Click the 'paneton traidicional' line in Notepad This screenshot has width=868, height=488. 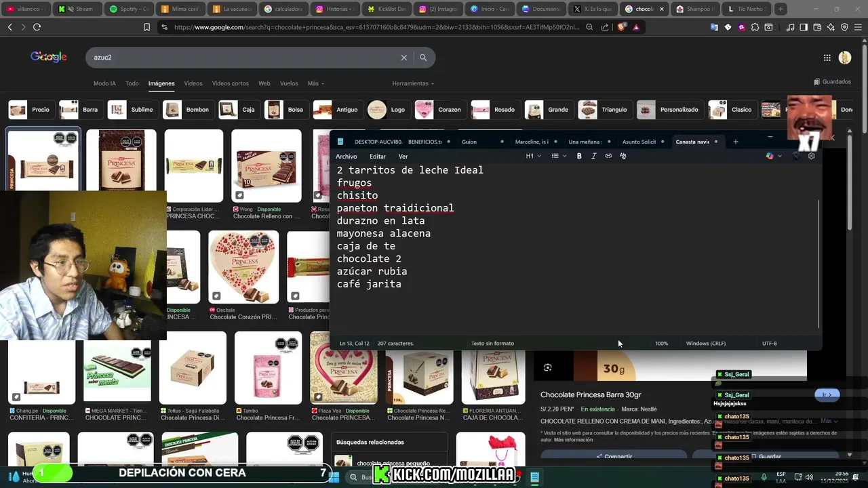point(395,208)
